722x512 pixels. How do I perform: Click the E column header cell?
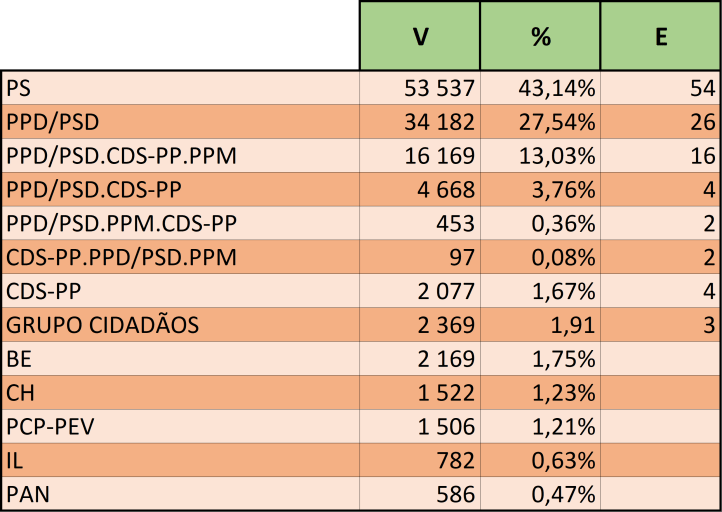660,36
